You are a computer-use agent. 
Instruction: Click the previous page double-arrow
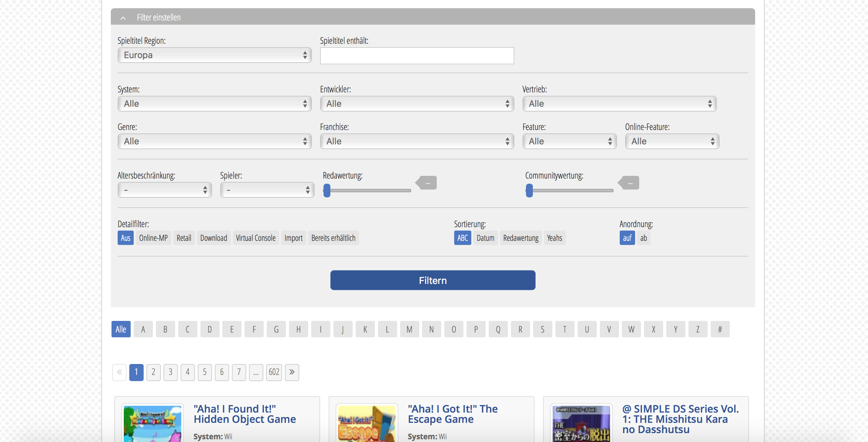click(119, 372)
